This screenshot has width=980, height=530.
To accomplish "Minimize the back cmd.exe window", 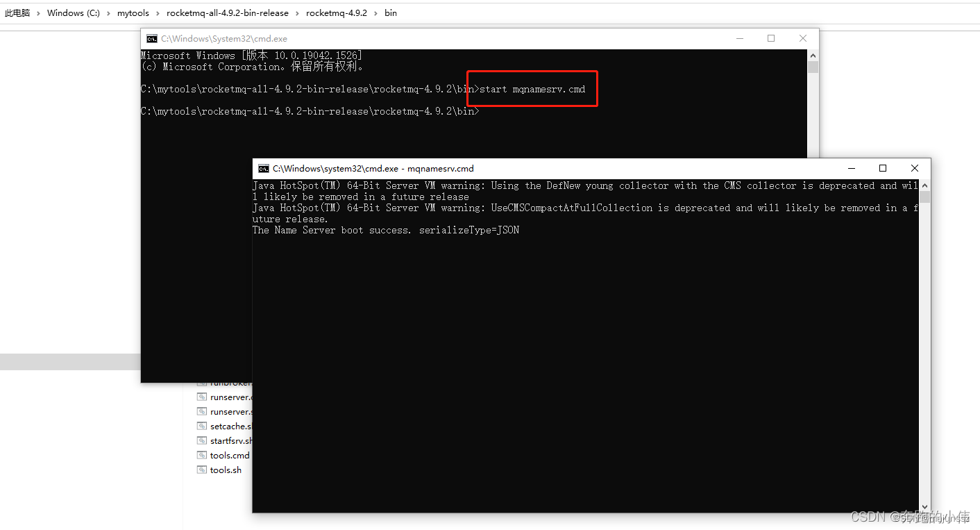I will [x=739, y=39].
